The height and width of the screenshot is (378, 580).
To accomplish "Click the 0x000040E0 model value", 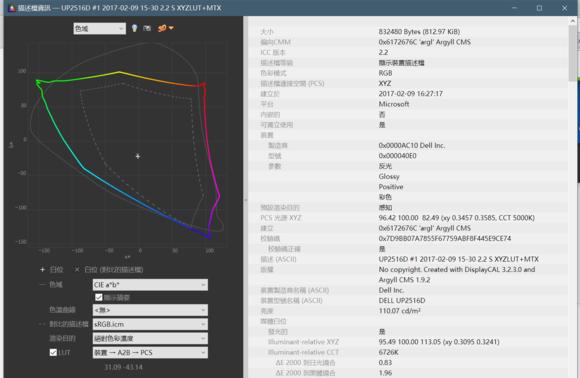I will [397, 156].
